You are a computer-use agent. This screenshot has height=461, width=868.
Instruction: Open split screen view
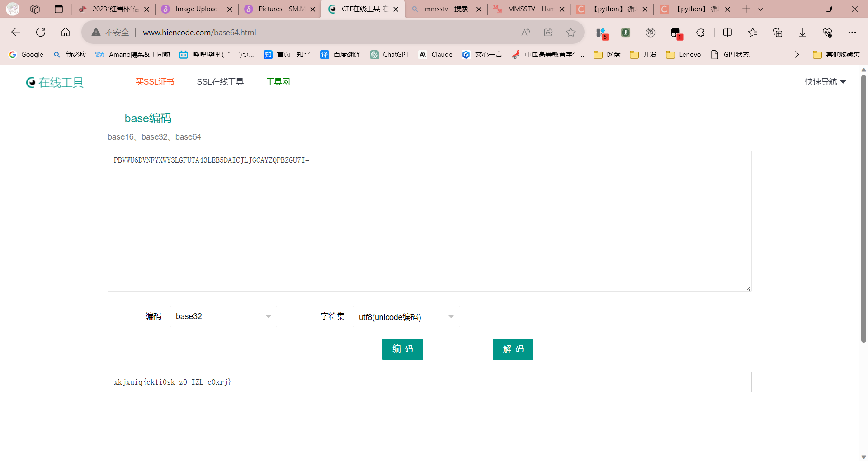[x=728, y=32]
